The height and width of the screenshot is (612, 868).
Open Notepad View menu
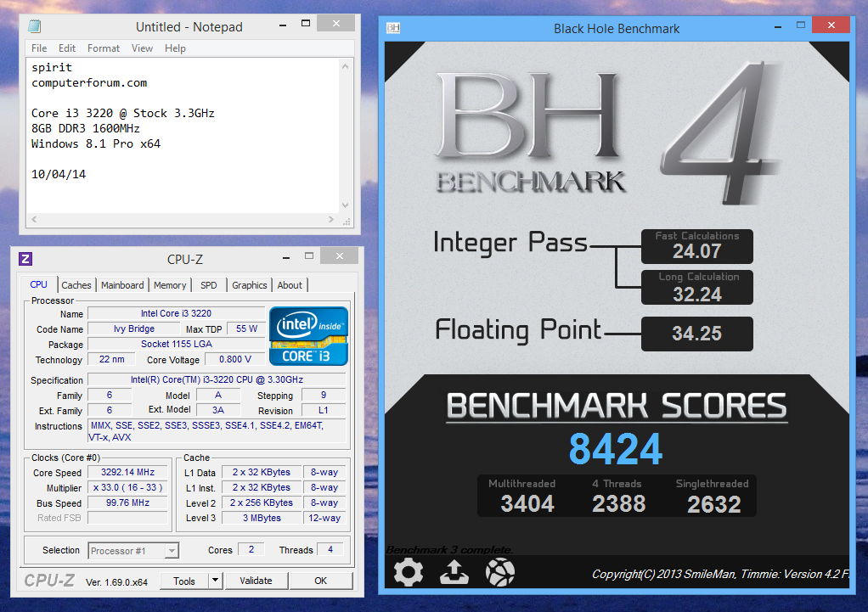[143, 48]
